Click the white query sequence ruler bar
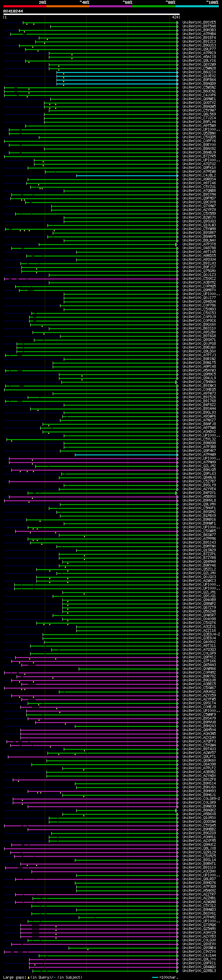This screenshot has height=980, width=222. coord(92,15)
